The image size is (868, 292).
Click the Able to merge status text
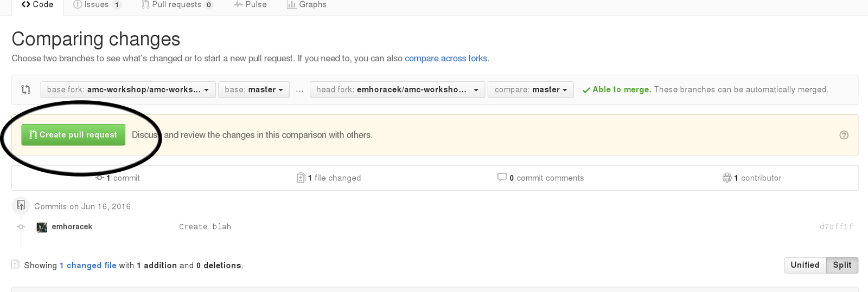tap(622, 89)
